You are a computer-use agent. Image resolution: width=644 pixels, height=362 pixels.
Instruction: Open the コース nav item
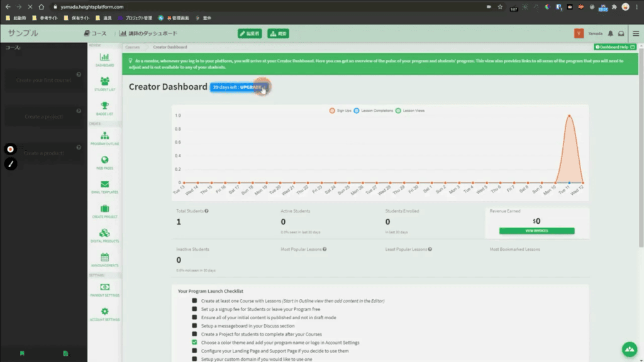[x=96, y=34]
